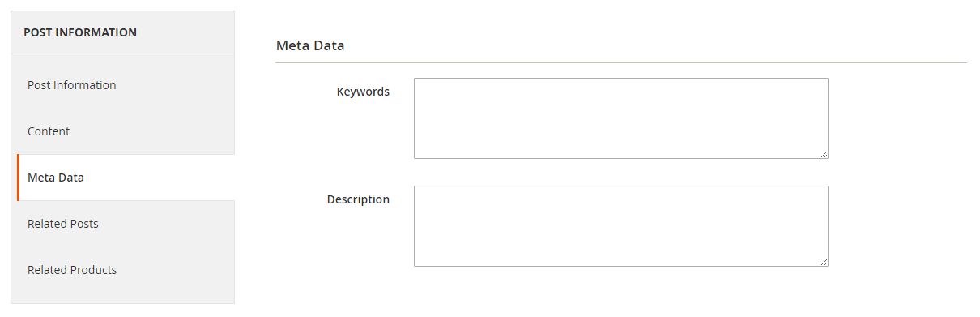Open the Related Posts tab
The image size is (980, 317).
click(126, 224)
